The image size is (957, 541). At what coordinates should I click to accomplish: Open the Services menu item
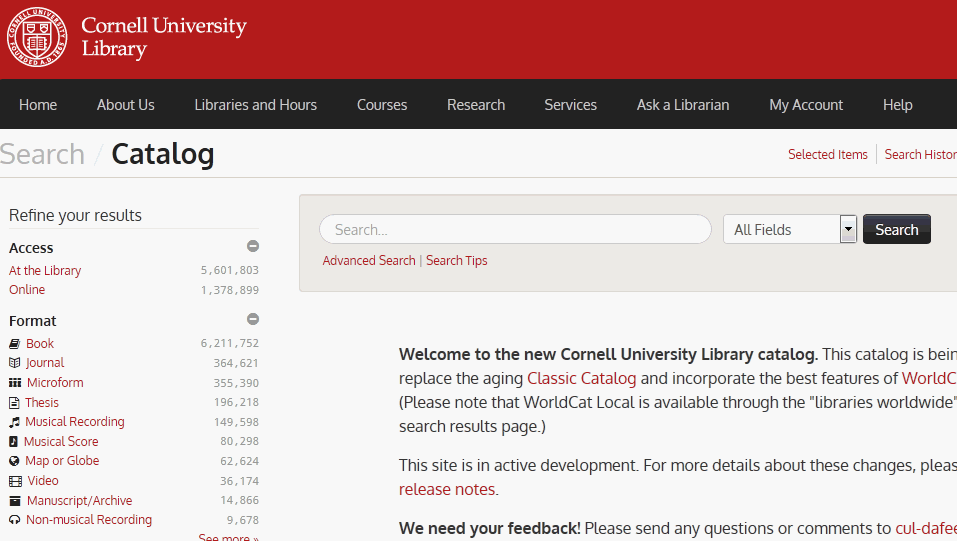[x=571, y=105]
